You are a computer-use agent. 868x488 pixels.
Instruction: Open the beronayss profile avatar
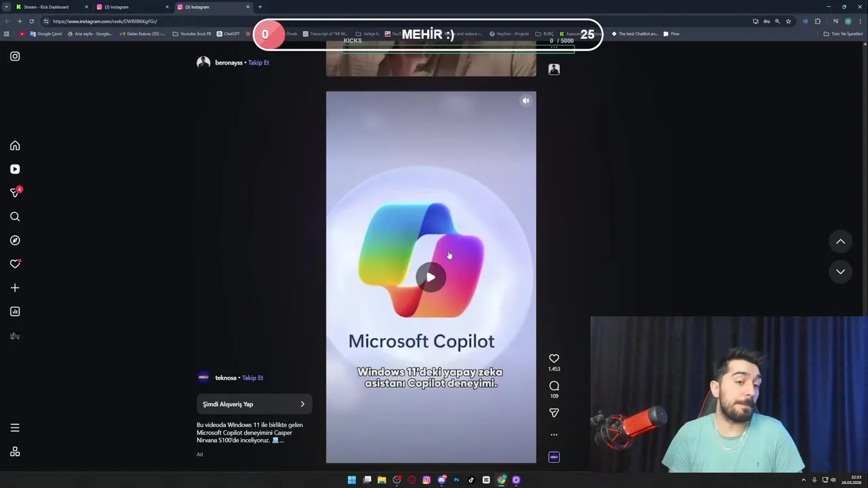point(203,62)
